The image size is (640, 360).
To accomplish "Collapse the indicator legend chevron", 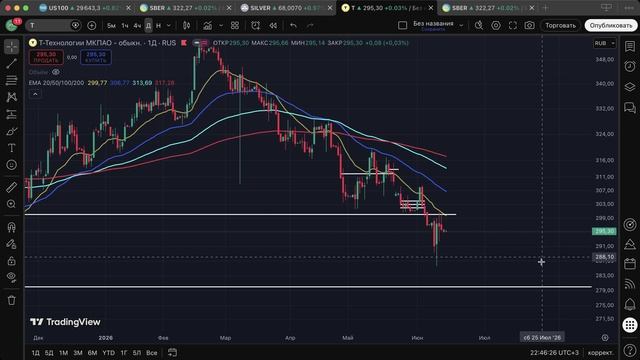I will click(36, 94).
